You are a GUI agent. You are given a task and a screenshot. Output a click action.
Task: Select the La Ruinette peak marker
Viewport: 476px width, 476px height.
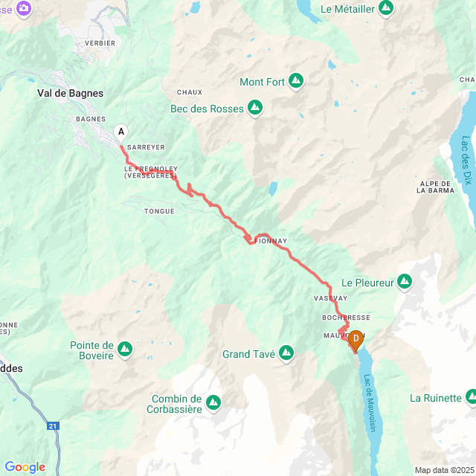(471, 397)
